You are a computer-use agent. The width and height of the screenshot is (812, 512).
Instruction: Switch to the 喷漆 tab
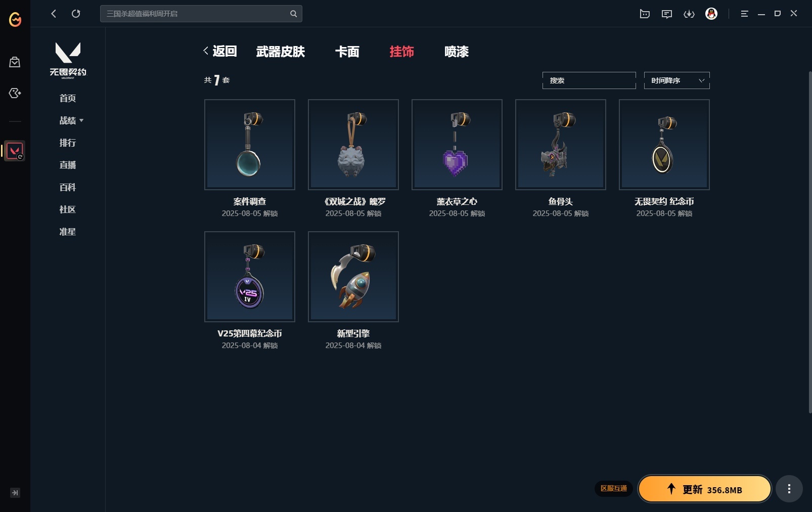point(457,52)
